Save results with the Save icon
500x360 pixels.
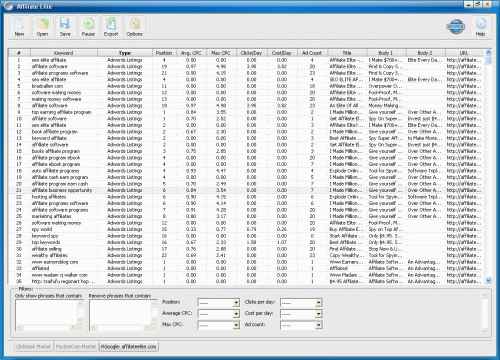pyautogui.click(x=65, y=27)
